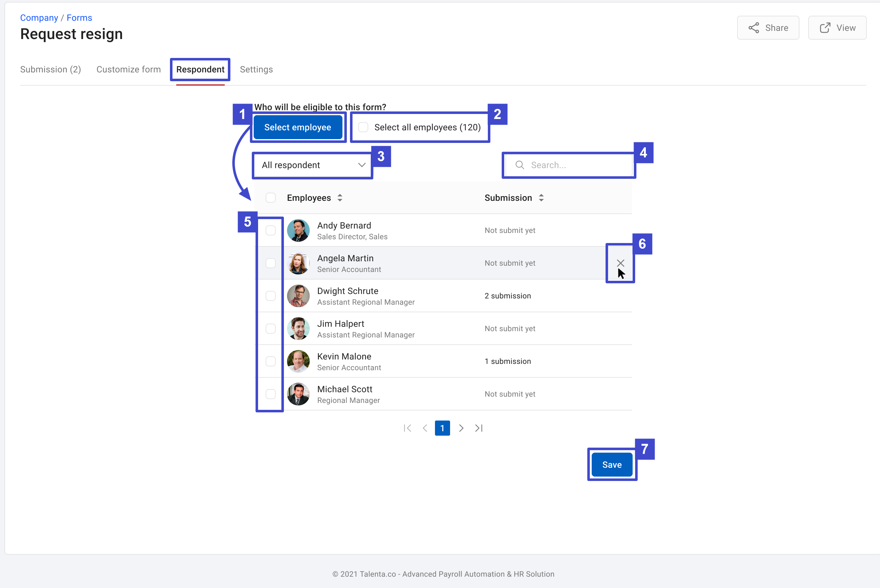Click the '1 submission' cell

click(x=508, y=361)
